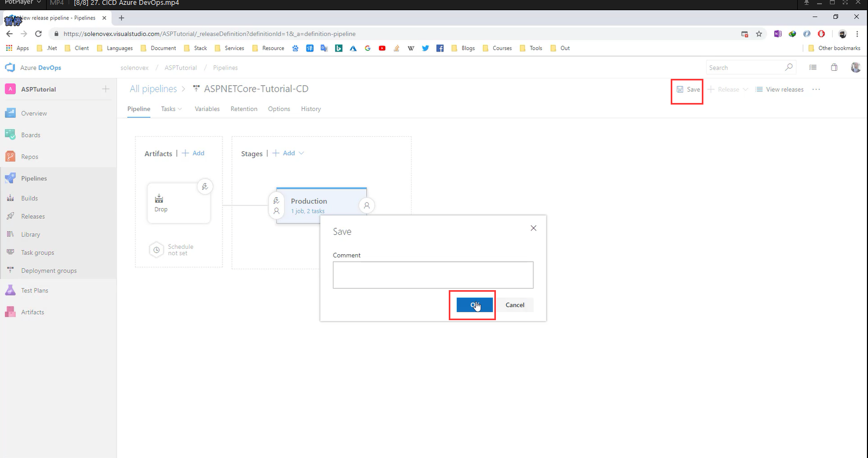Click the Drop artifact icon
Image resolution: width=868 pixels, height=458 pixels.
click(159, 199)
